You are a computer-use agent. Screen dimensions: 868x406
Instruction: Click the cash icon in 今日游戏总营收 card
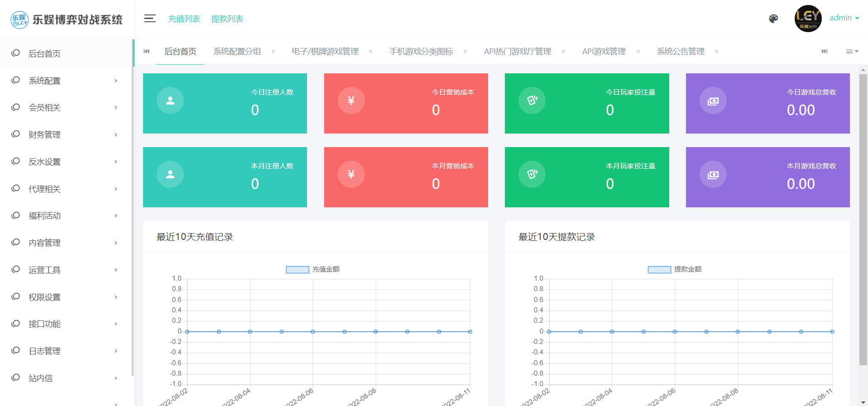(713, 100)
